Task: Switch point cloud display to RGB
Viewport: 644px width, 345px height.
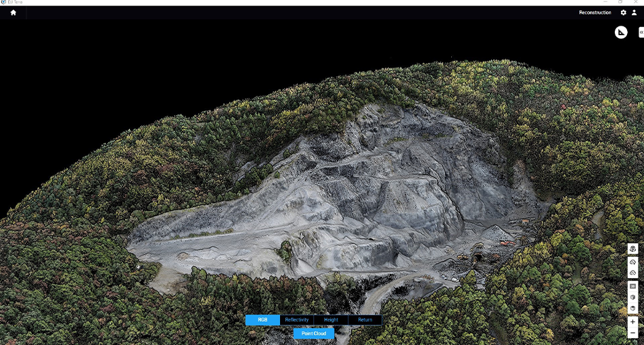Action: point(262,320)
